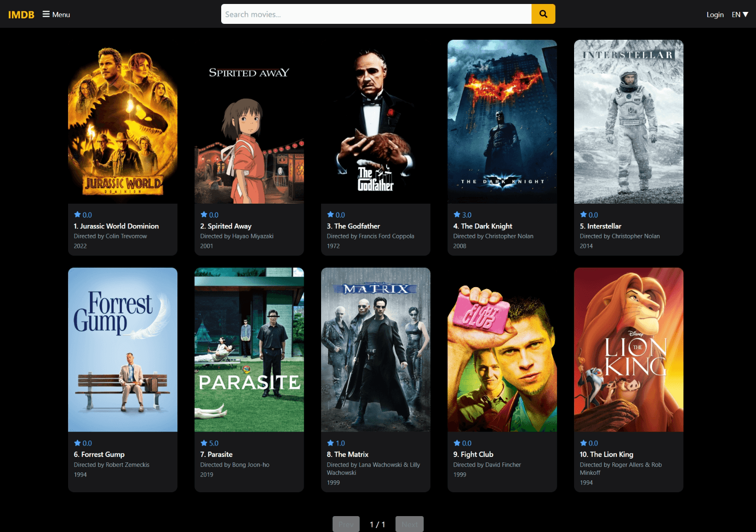This screenshot has width=756, height=532.
Task: Click Directed by Francis Ford Coppola text
Action: [370, 236]
